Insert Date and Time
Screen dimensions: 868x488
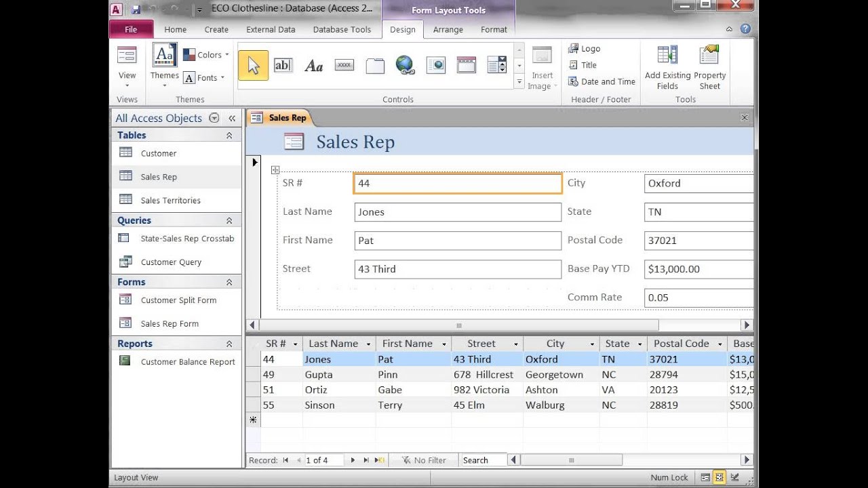coord(601,81)
